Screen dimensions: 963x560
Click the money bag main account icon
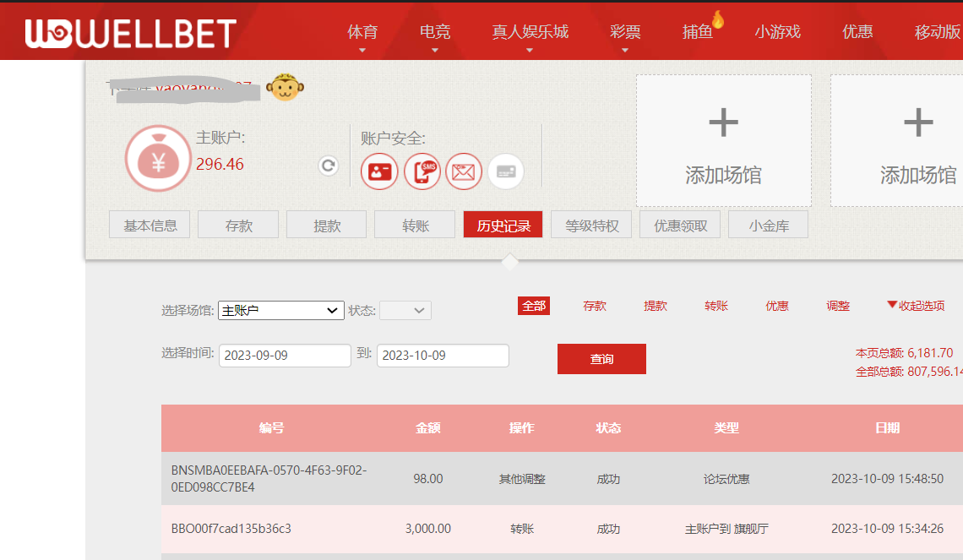click(159, 159)
